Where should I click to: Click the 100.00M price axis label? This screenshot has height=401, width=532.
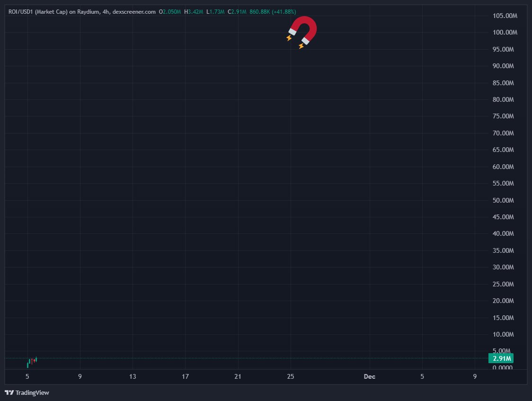tap(505, 33)
